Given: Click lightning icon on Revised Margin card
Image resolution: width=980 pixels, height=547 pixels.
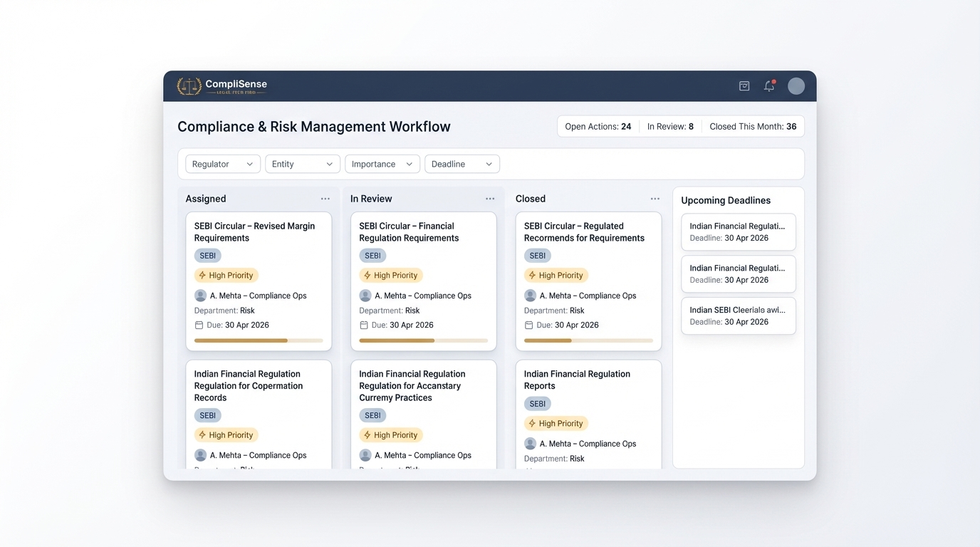Looking at the screenshot, I should pos(202,275).
